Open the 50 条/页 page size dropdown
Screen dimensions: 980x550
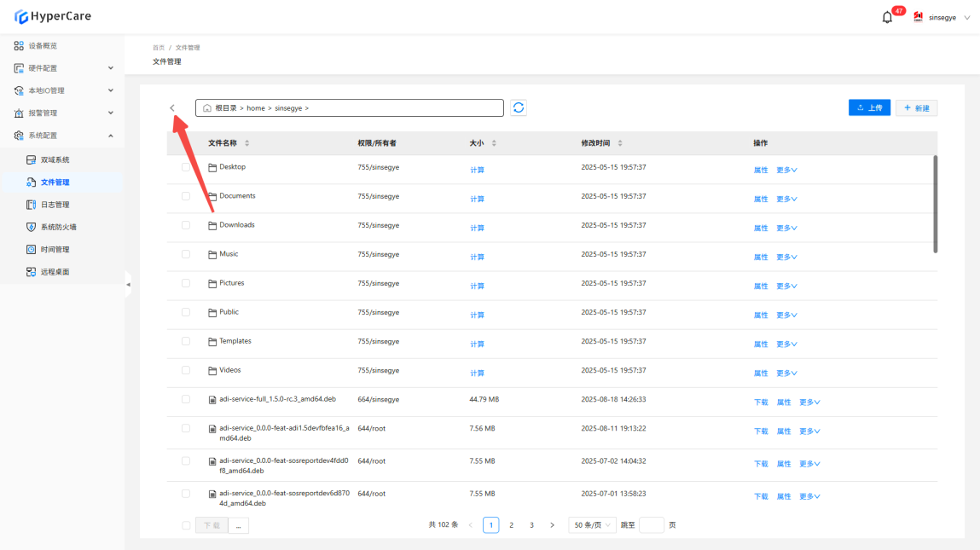[x=593, y=525]
